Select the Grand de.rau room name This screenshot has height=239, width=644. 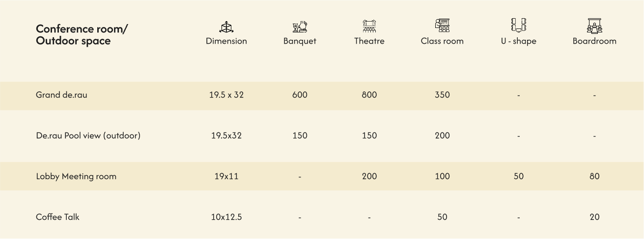(61, 95)
